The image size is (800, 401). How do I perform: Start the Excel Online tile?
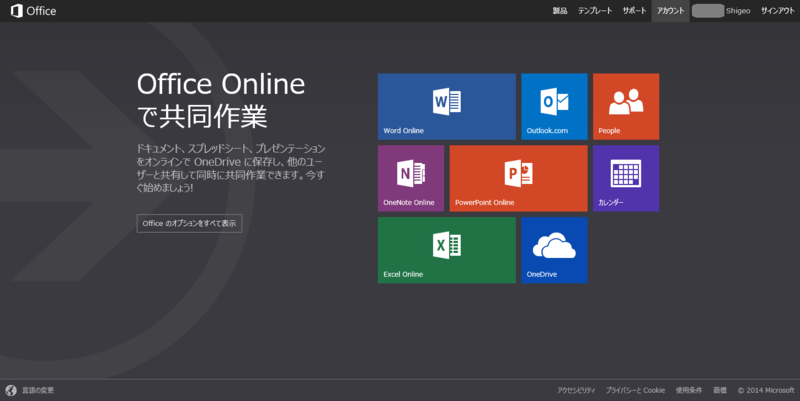(446, 250)
